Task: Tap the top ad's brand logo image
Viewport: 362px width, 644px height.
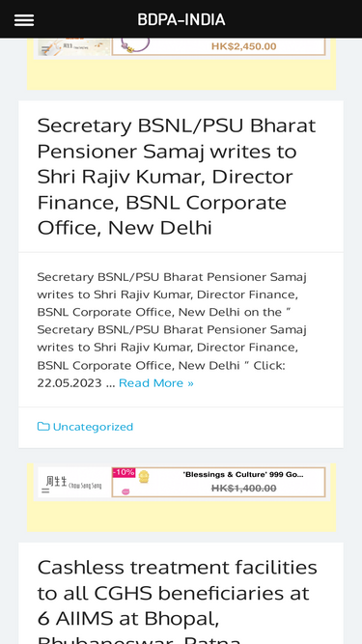Action: 74,46
